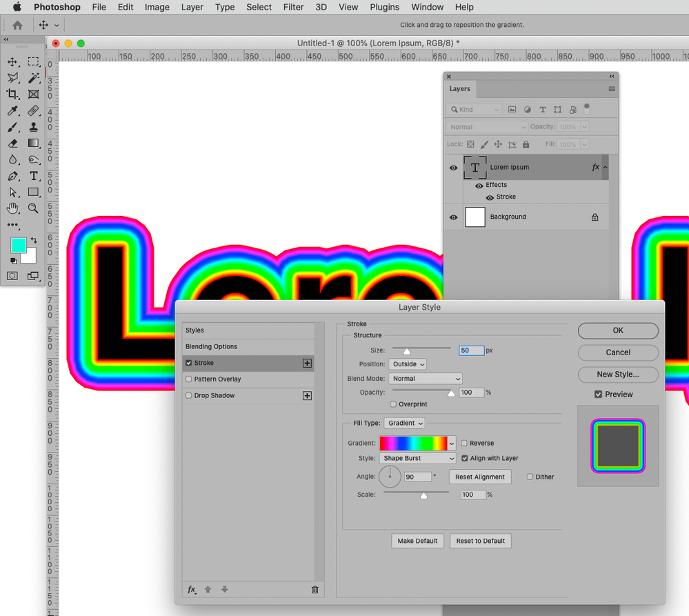Hide the Background layer
The image size is (689, 616).
point(453,217)
